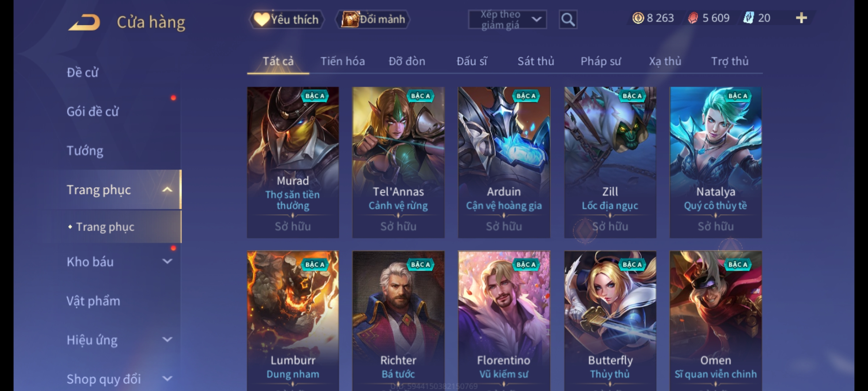Open Yêu thích heart favorites
The height and width of the screenshot is (391, 868).
(x=286, y=20)
